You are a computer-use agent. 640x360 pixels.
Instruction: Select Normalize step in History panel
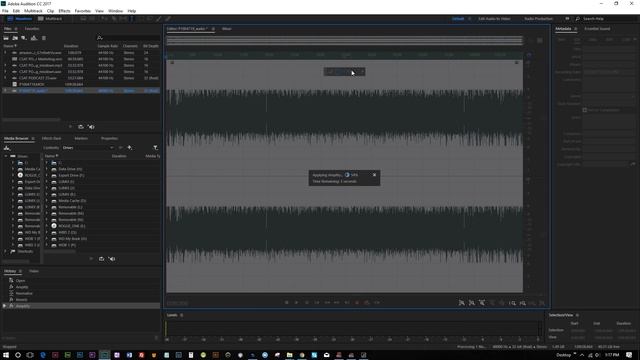tap(24, 293)
